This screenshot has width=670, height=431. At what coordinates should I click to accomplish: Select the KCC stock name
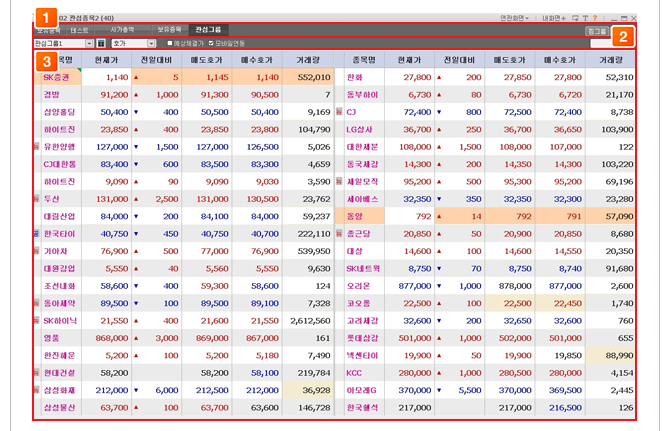coord(354,373)
